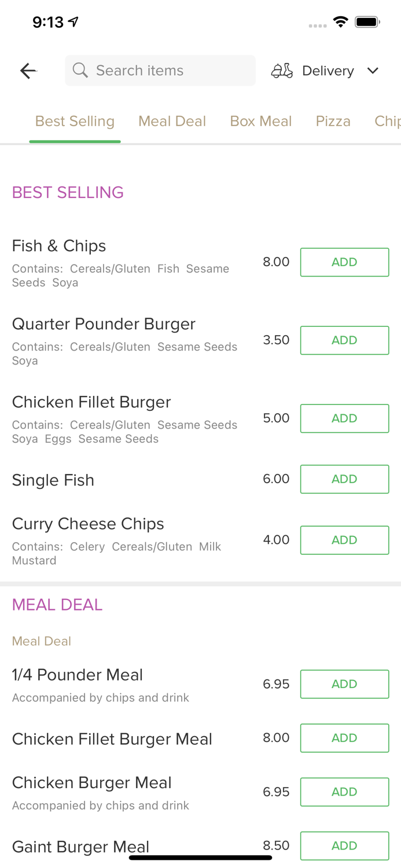Add Fish & Chips to the order
401x868 pixels.
[x=344, y=262]
